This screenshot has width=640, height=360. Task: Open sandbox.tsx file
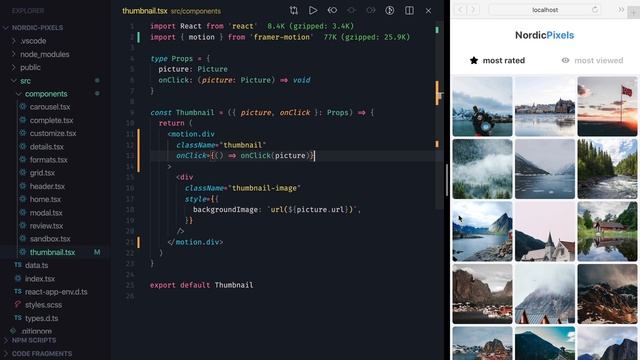pyautogui.click(x=50, y=239)
